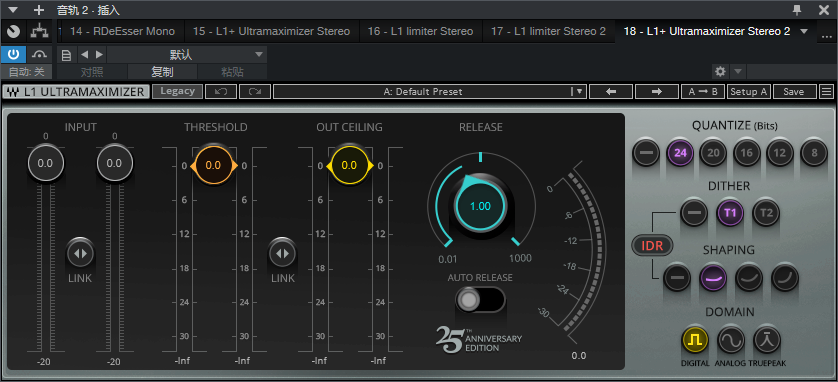Click the 粘贴 paste button

[x=232, y=72]
